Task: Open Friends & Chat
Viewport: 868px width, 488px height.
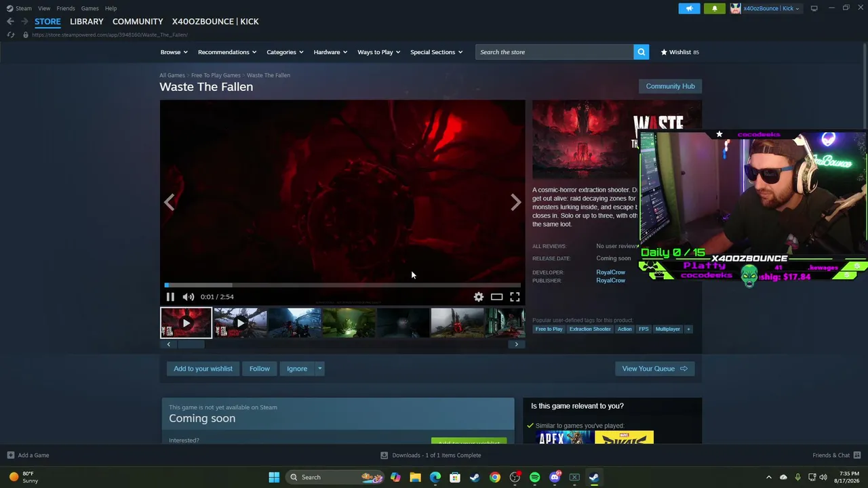Action: pos(837,455)
